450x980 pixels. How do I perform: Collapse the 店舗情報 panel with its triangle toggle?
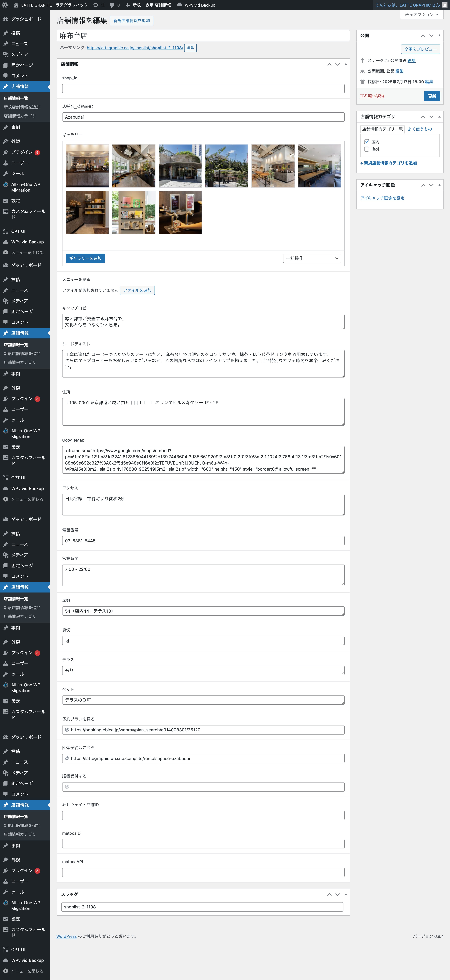345,64
